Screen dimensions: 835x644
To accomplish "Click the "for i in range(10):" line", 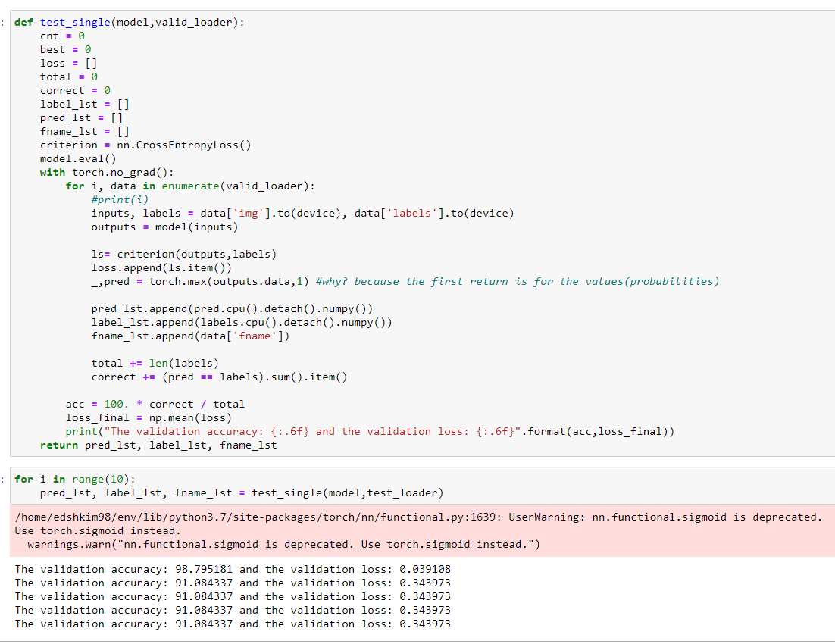I will [x=75, y=480].
